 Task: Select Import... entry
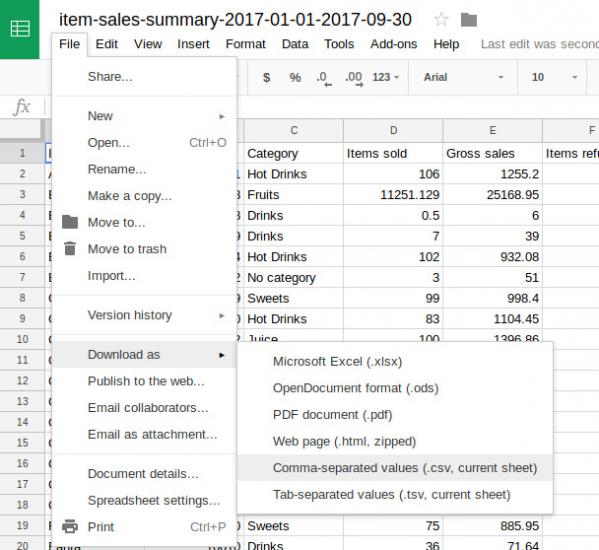coord(144,276)
